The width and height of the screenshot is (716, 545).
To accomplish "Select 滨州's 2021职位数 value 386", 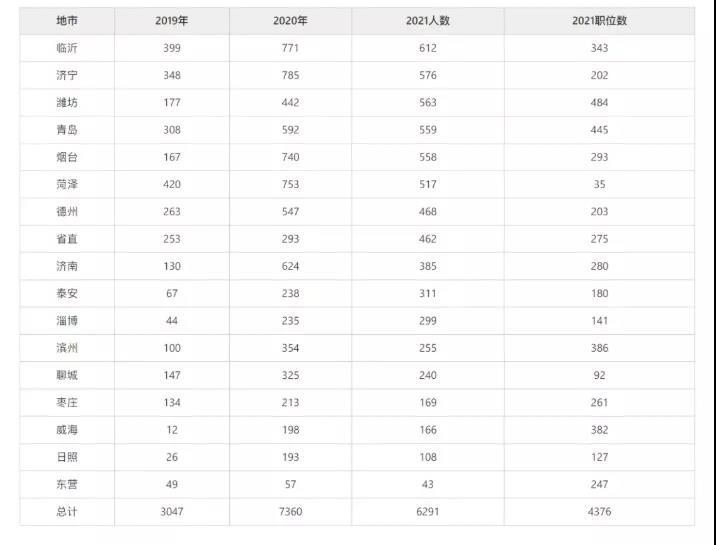I will 599,348.
